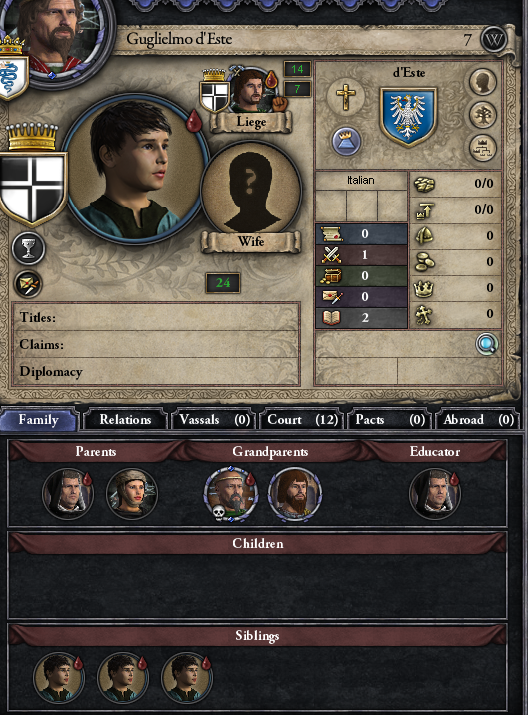
Task: Open the silhouette head portrait icon
Action: tap(483, 83)
